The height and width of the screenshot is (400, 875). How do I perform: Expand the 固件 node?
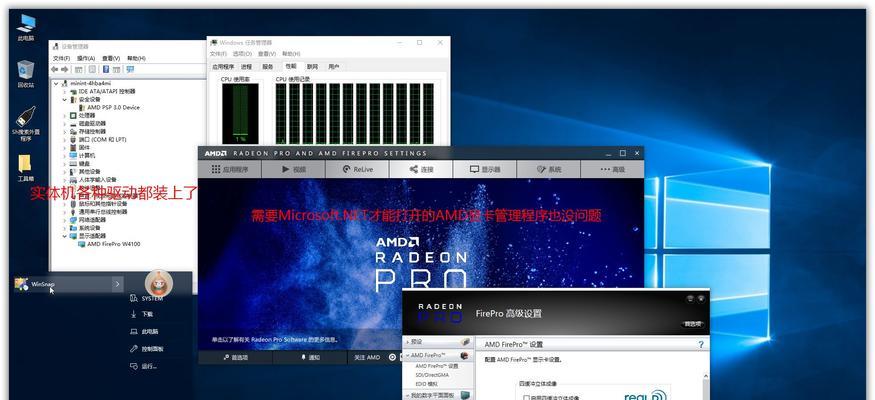tap(65, 148)
